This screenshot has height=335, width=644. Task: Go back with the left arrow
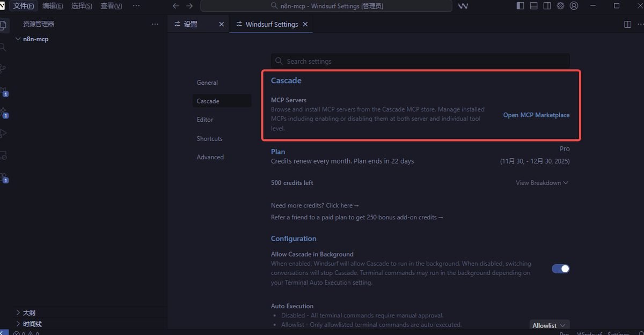(x=176, y=6)
